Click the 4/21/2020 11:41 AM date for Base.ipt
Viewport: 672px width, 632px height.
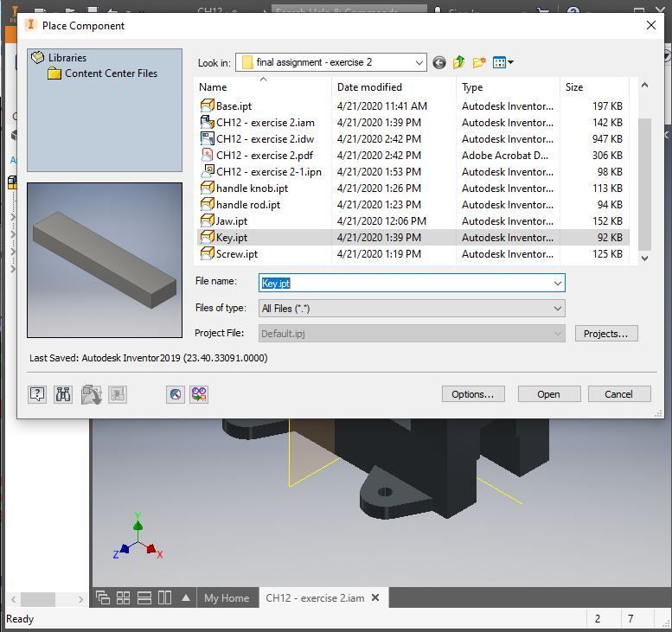pos(382,105)
